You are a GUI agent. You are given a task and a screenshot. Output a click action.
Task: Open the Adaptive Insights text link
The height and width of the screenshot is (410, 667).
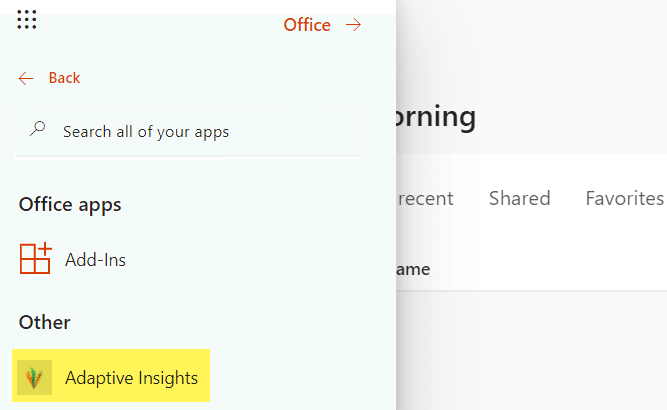131,378
